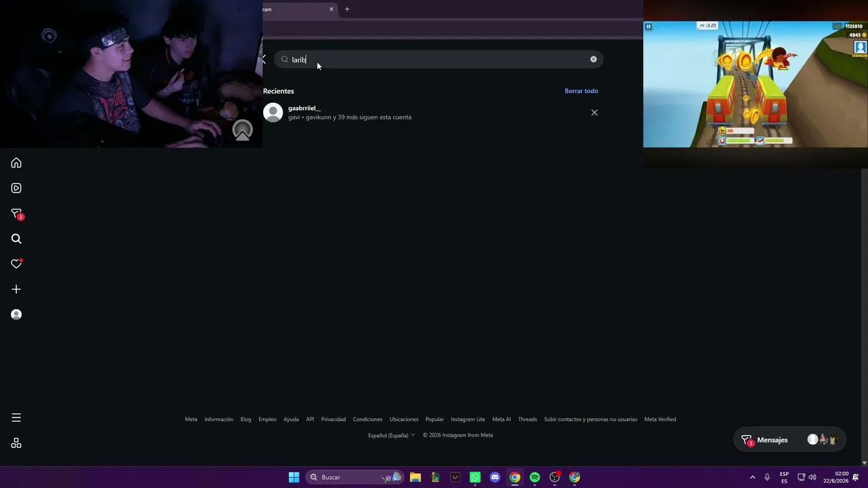This screenshot has width=868, height=488.
Task: Open Valorant taskbar icon
Action: (x=455, y=477)
